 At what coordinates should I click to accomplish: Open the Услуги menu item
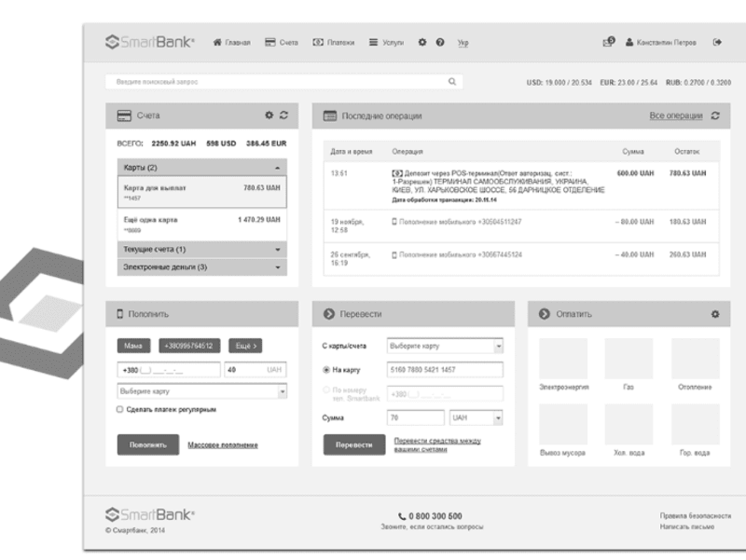coord(386,42)
